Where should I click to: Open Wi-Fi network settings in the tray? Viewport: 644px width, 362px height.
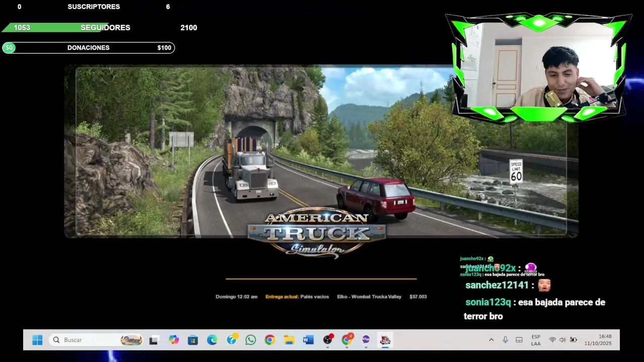[552, 340]
